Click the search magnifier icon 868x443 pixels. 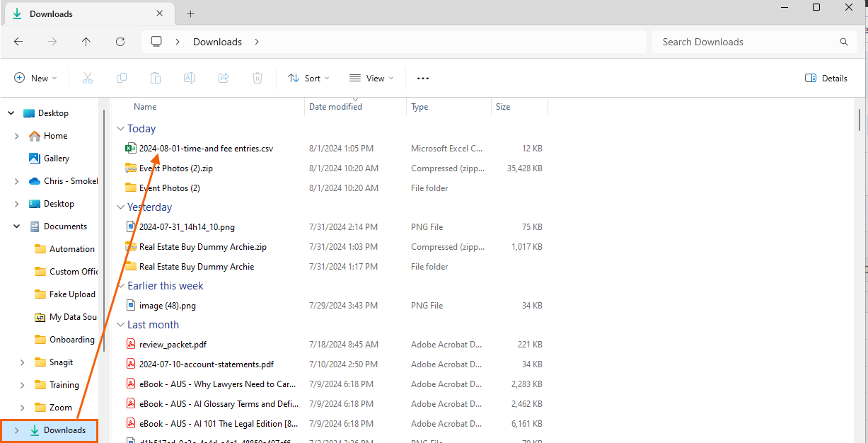point(844,42)
